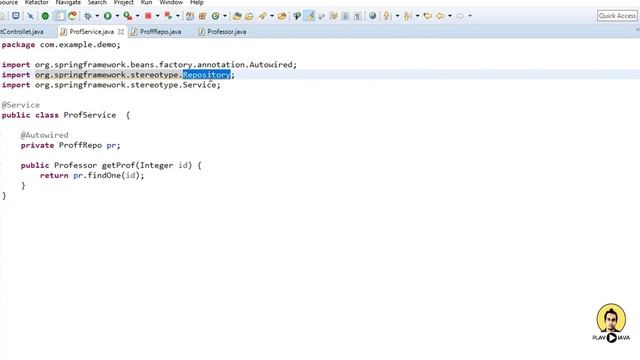Screen dimensions: 640x360
Task: Open the Refactor menu
Action: (x=36, y=2)
